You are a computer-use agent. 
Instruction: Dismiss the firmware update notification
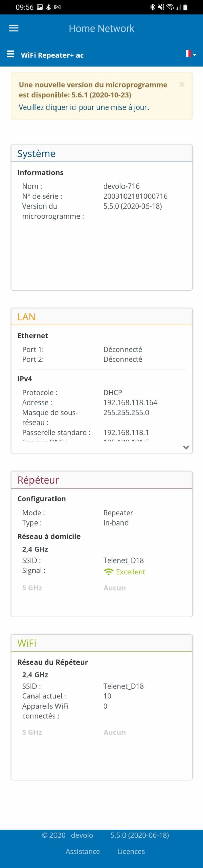click(x=182, y=84)
